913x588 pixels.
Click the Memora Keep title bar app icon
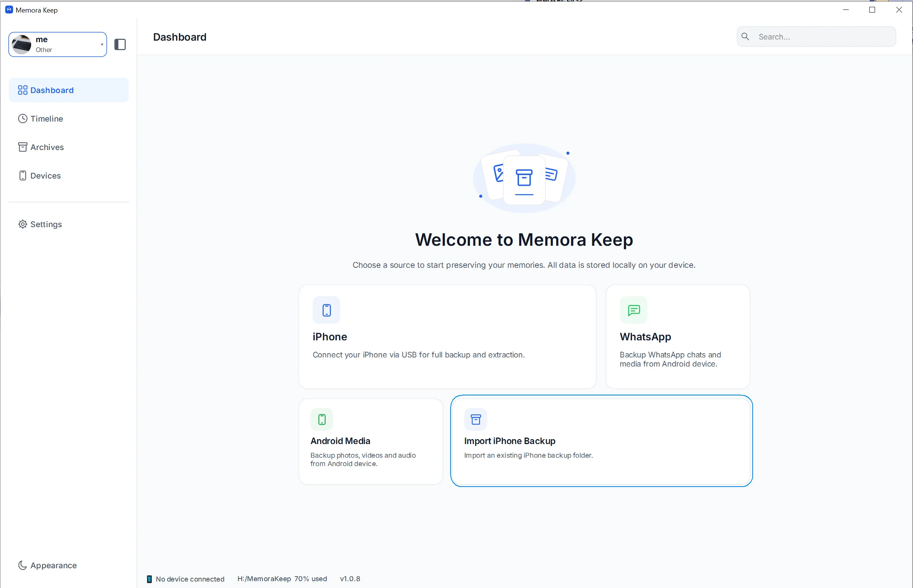9,9
